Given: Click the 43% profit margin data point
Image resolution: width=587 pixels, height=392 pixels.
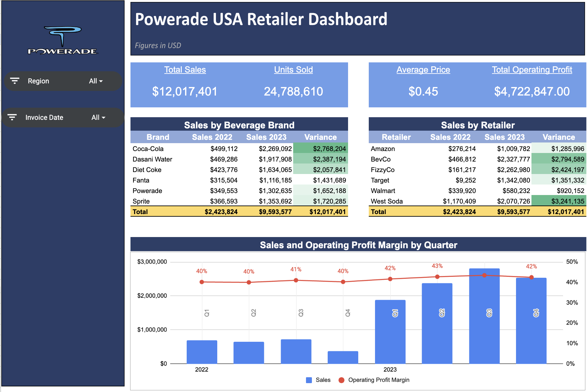Looking at the screenshot, I should pyautogui.click(x=437, y=277).
